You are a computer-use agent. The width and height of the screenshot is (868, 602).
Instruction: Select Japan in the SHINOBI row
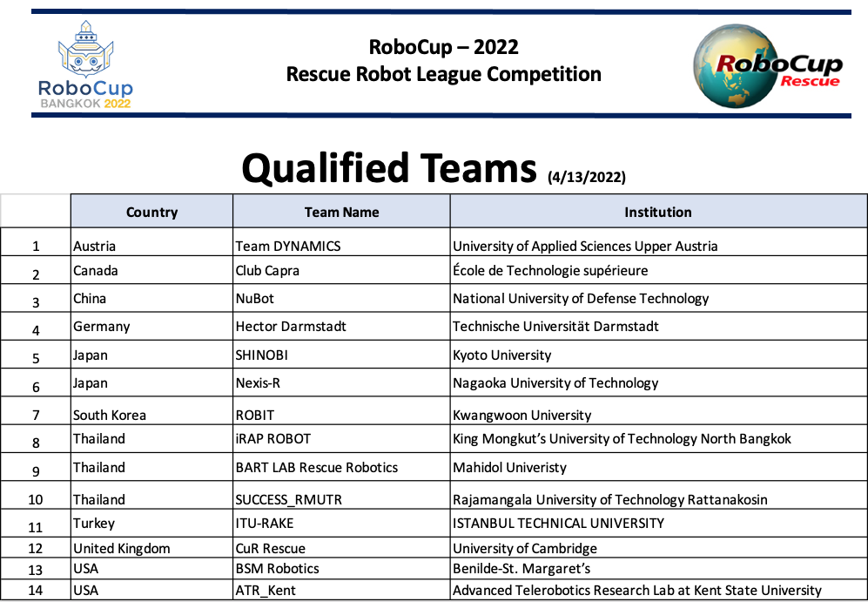click(151, 355)
